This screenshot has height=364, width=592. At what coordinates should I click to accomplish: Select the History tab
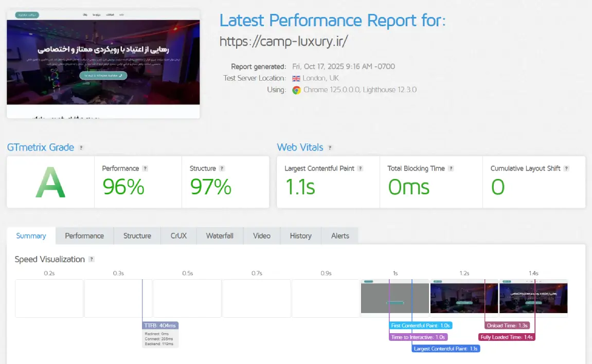point(300,236)
